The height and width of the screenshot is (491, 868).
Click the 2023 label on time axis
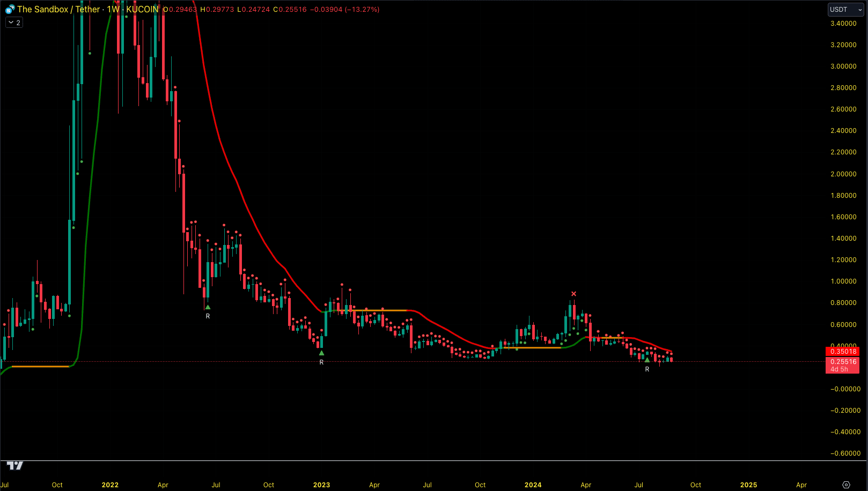[321, 485]
